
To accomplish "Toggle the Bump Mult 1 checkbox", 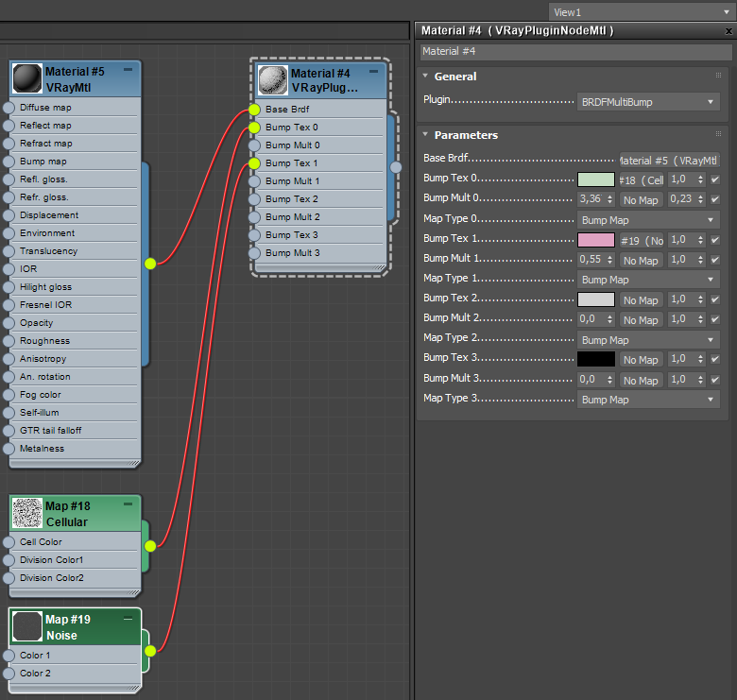I will [715, 260].
